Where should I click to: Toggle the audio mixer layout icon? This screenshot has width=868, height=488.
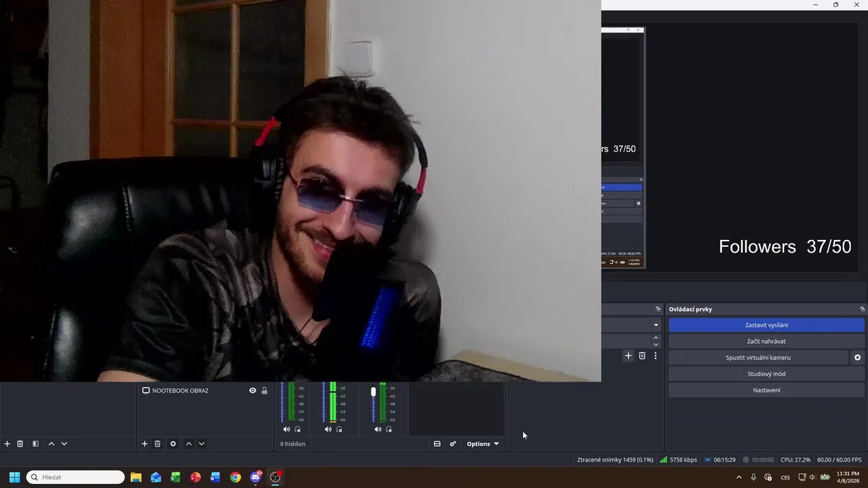point(437,444)
